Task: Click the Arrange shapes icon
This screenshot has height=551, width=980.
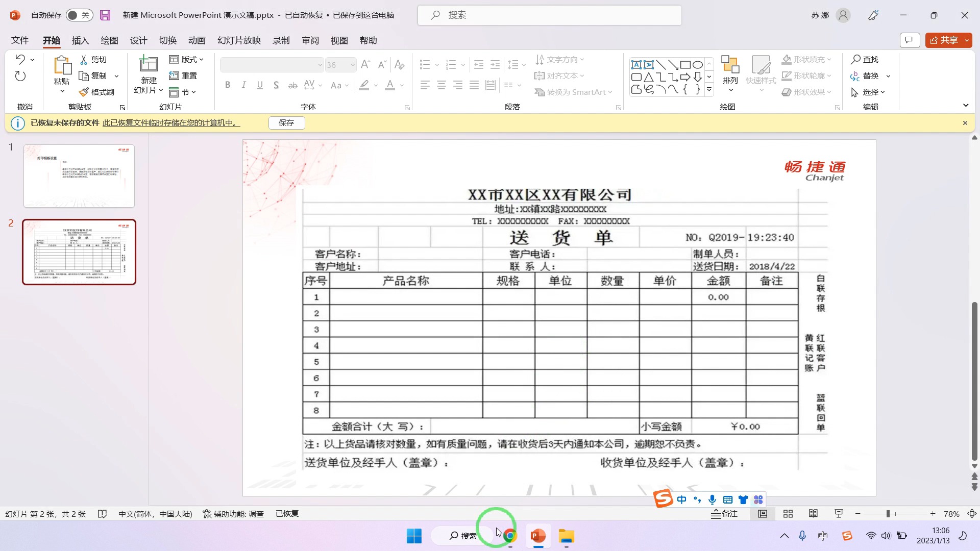Action: click(x=730, y=65)
